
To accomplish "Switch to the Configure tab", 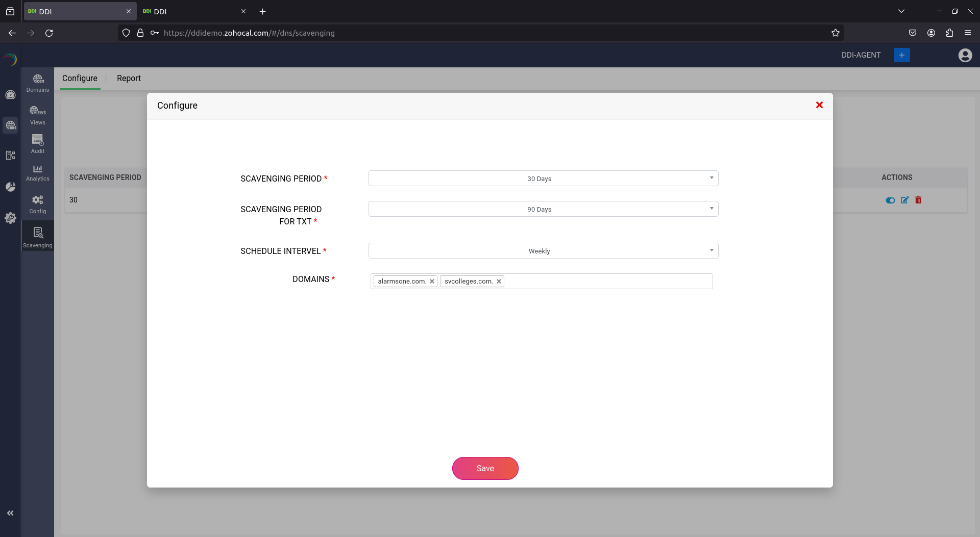I will coord(80,78).
